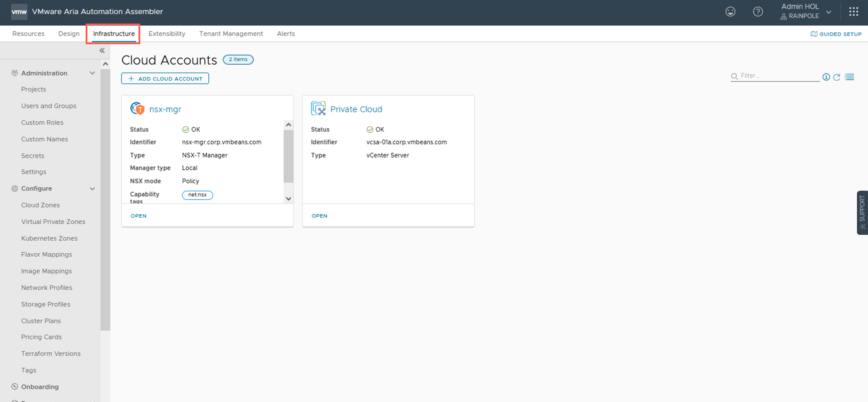
Task: Switch to list view icon
Action: [x=849, y=77]
